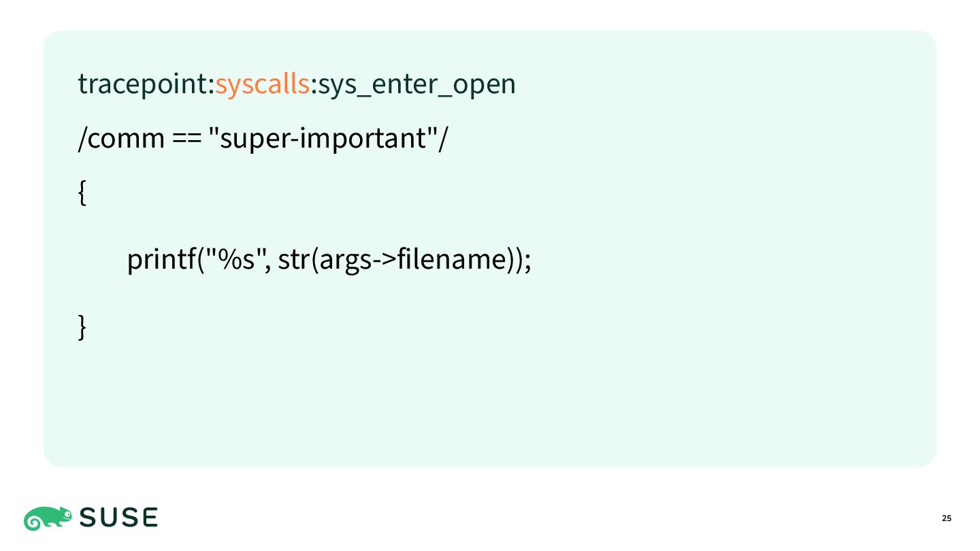Click the SUSE wordmark text
The width and height of the screenshot is (980, 551).
pos(118,518)
